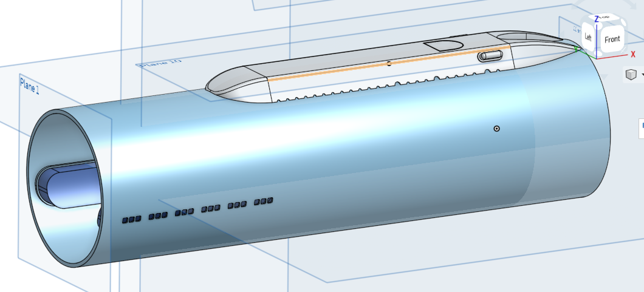This screenshot has width=644, height=292.
Task: Click the rounded slot on the top part
Action: (x=490, y=56)
